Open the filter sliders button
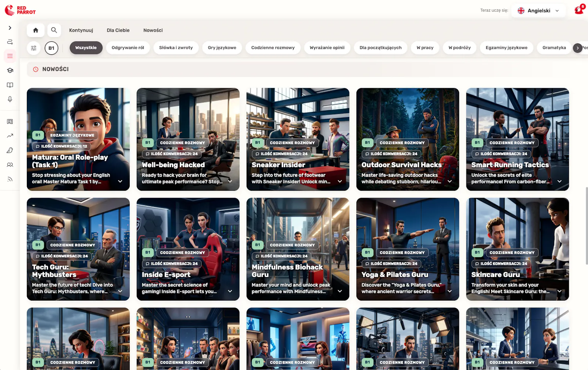 (x=34, y=48)
